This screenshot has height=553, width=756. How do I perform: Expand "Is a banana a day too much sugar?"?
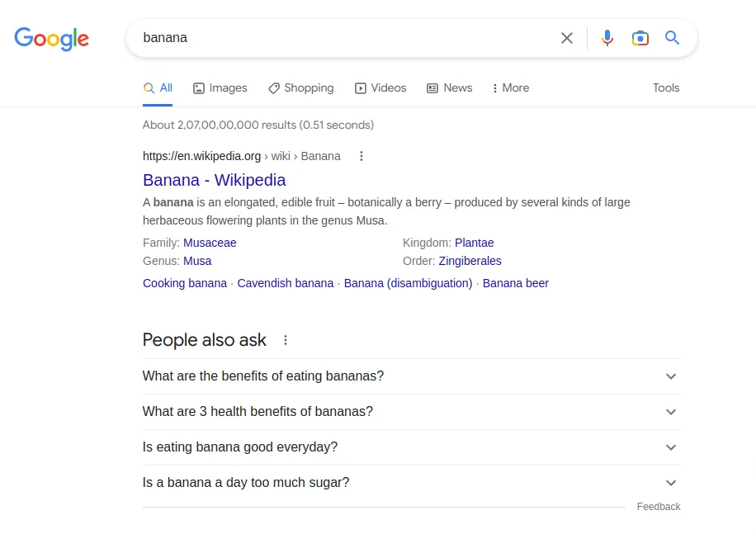[x=411, y=483]
